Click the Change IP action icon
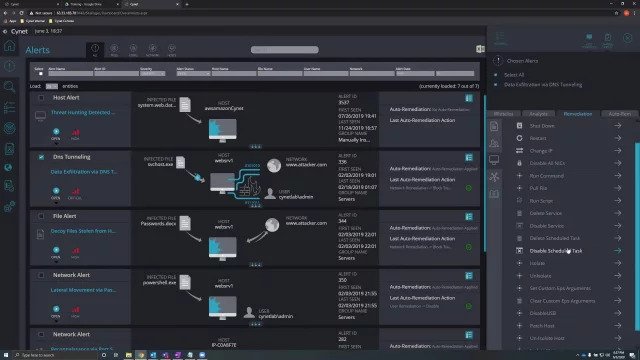 519,151
